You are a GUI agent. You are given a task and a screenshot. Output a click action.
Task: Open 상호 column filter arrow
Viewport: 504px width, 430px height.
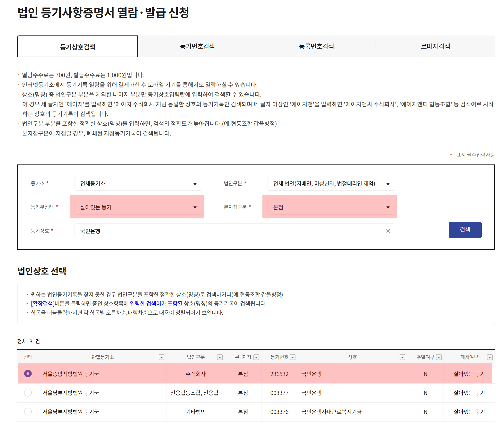[402, 357]
